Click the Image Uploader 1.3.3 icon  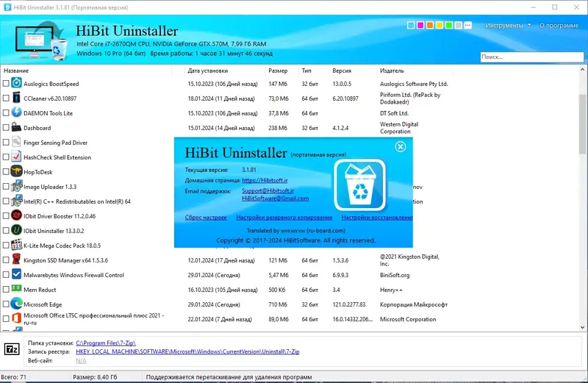click(x=16, y=186)
